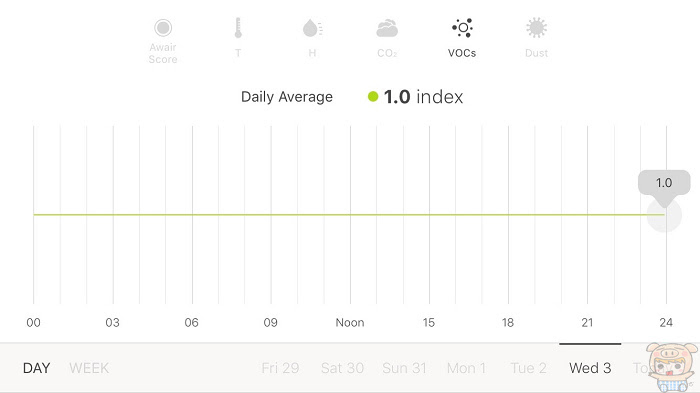Select the Sat 30 date tab
Image resolution: width=700 pixels, height=393 pixels.
pos(342,368)
